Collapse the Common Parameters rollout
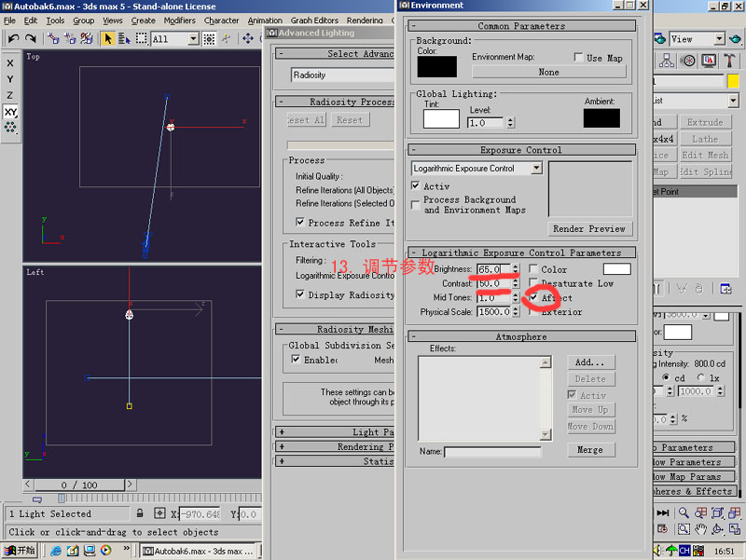 coord(521,26)
